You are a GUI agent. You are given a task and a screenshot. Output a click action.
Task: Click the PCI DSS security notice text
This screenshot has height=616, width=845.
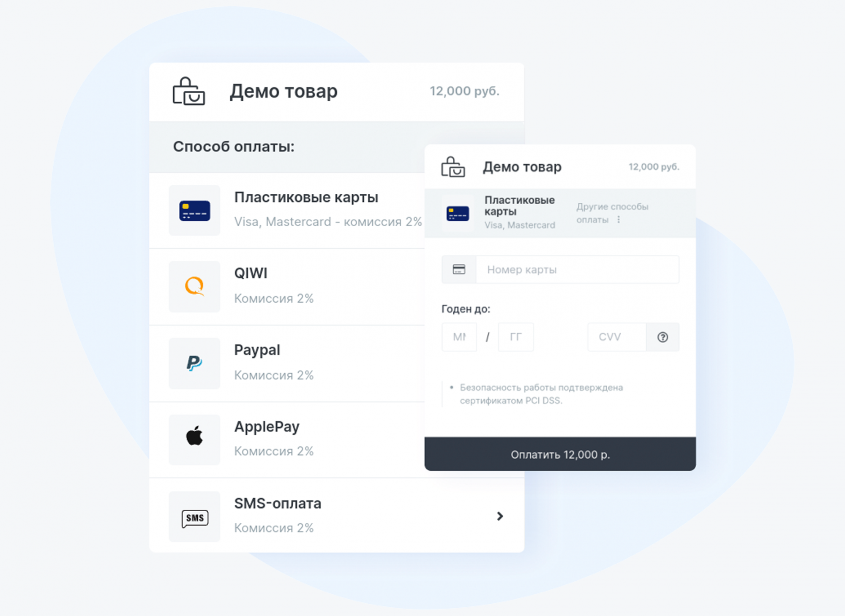coord(541,394)
